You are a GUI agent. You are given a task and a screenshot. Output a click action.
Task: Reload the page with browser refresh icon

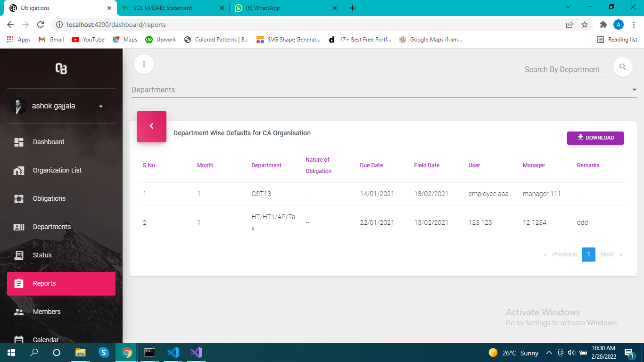[41, 25]
